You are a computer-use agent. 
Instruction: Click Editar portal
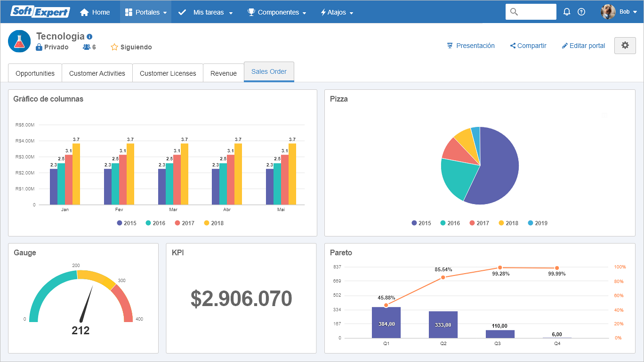[584, 46]
